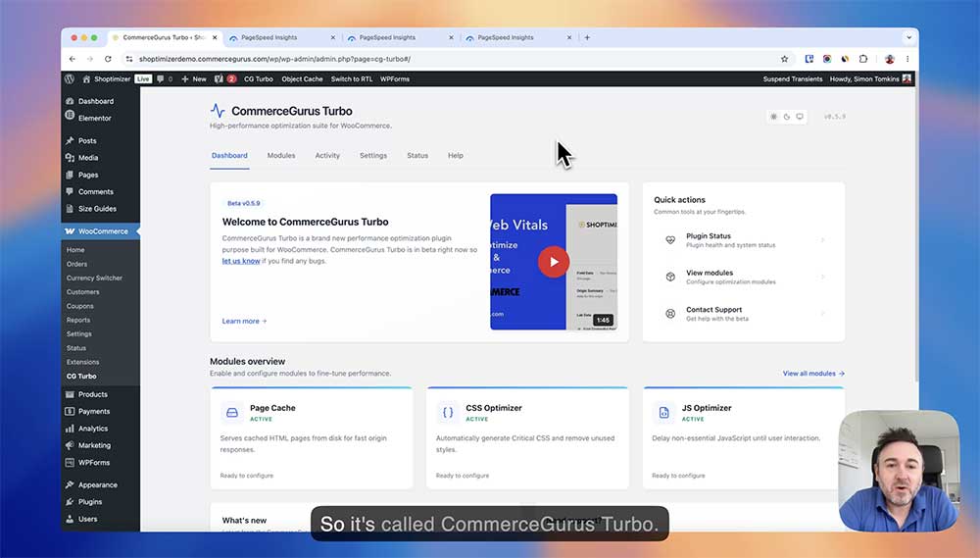Image resolution: width=980 pixels, height=558 pixels.
Task: Close the CommerceGurus Turbo browser tab
Action: coord(215,37)
